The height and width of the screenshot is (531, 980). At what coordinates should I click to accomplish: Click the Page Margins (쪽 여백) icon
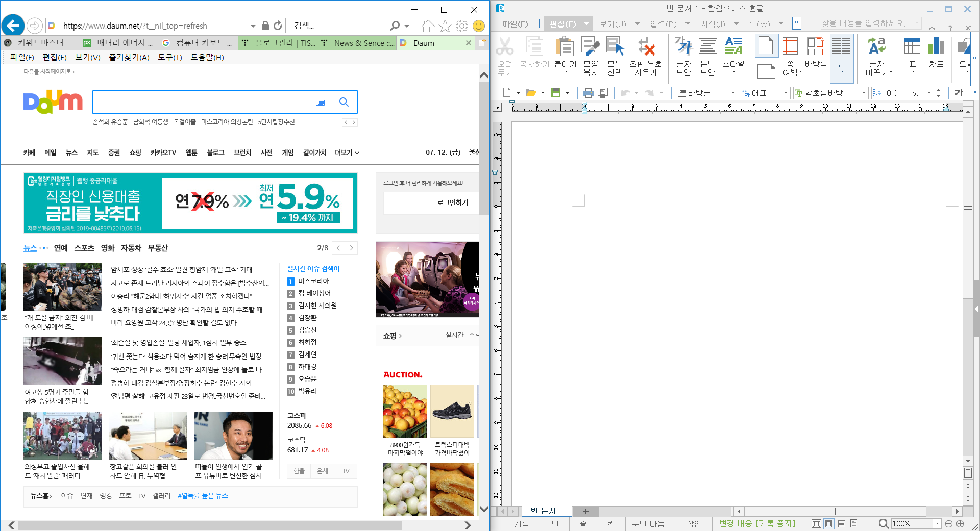click(x=790, y=47)
